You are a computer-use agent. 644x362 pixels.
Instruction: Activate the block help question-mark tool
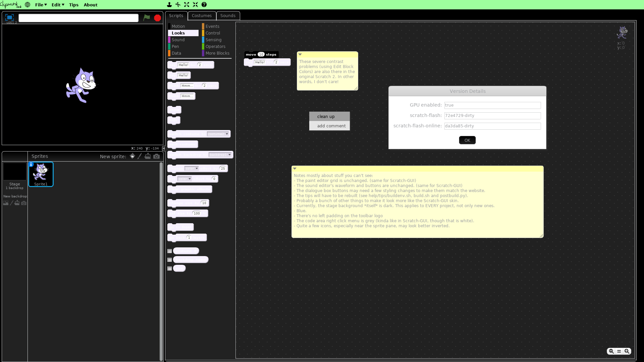[x=204, y=5]
